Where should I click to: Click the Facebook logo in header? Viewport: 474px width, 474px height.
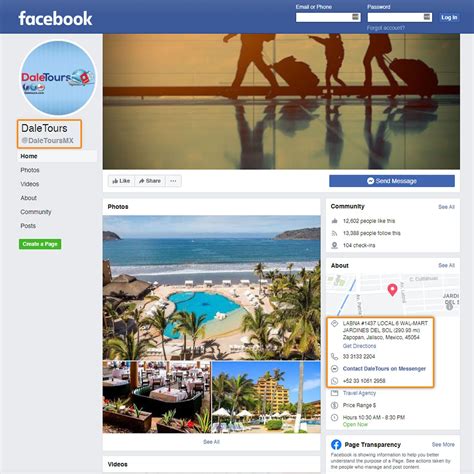tap(55, 18)
